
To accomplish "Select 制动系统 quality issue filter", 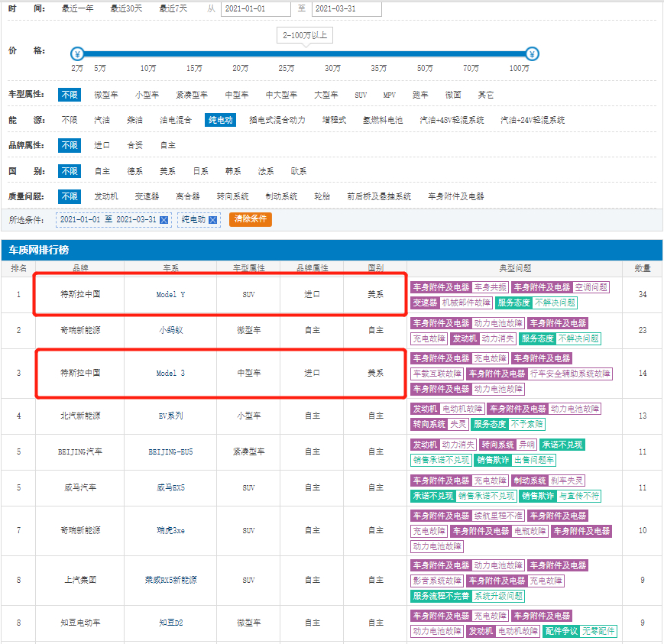I will point(281,197).
